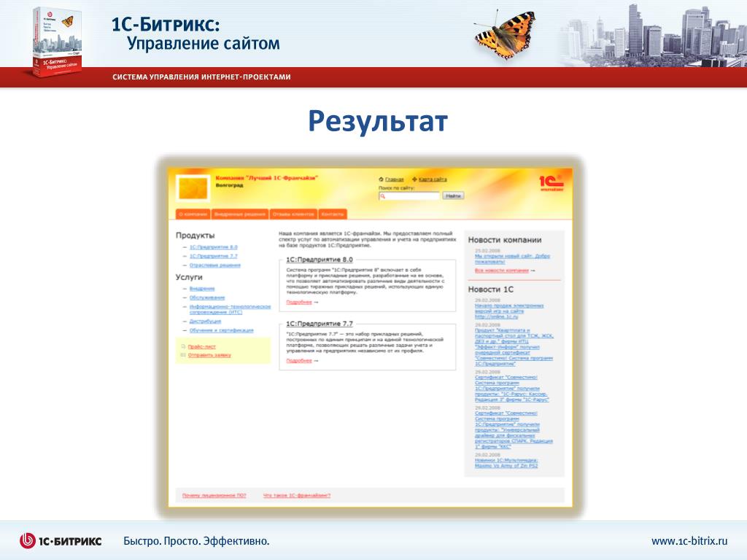Image resolution: width=747 pixels, height=560 pixels.
Task: Open the Что такое 1С-франчайзинг? footer link
Action: point(297,495)
